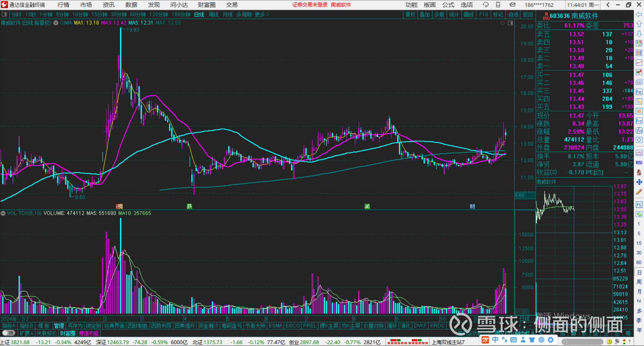Expand the 扩展 panel arrow
This screenshot has width=644, height=346.
pyautogui.click(x=26, y=333)
